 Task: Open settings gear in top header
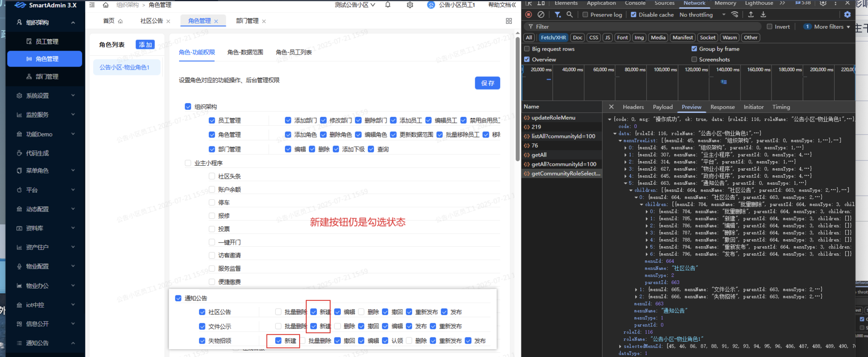click(410, 5)
